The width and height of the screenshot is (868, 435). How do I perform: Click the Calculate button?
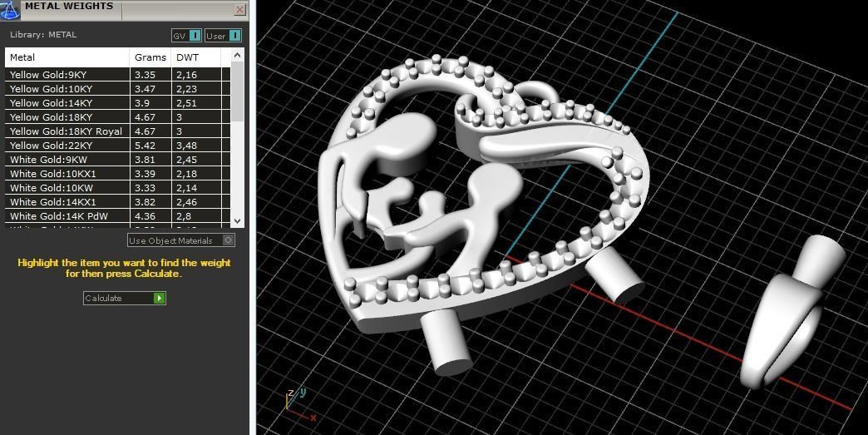pyautogui.click(x=125, y=299)
